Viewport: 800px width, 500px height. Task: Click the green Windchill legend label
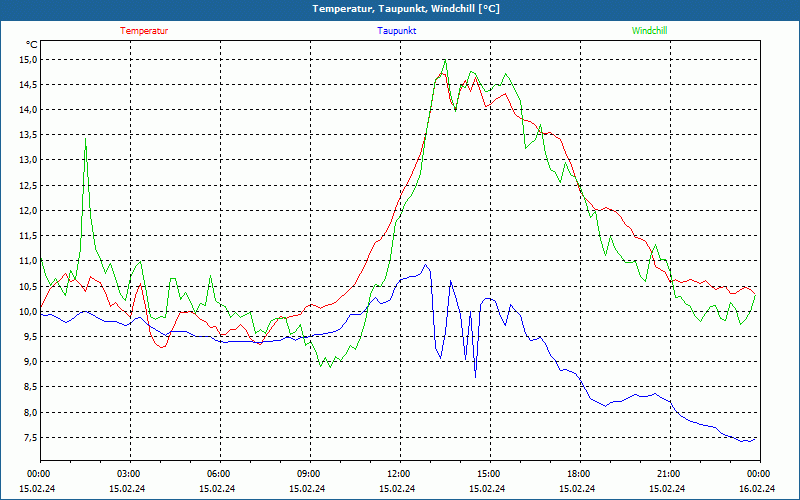click(x=649, y=31)
